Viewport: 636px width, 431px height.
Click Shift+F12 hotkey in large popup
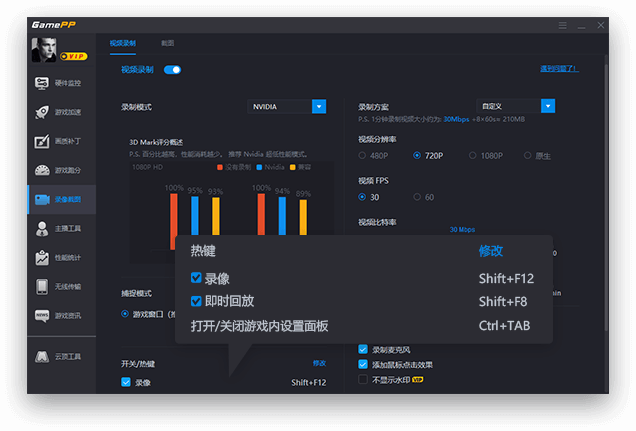(506, 279)
